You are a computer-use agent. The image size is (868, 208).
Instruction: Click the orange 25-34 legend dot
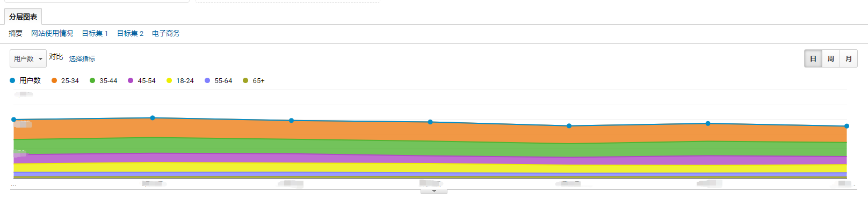(x=54, y=80)
